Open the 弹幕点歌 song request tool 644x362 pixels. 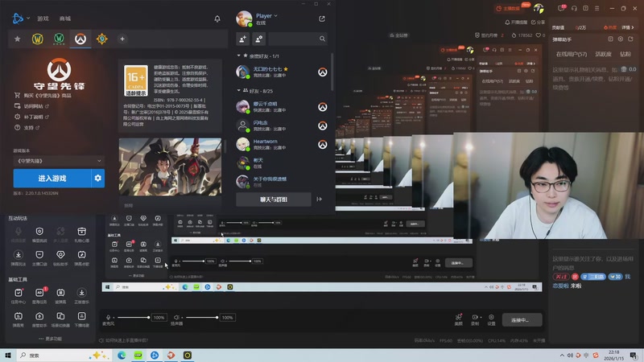81,257
